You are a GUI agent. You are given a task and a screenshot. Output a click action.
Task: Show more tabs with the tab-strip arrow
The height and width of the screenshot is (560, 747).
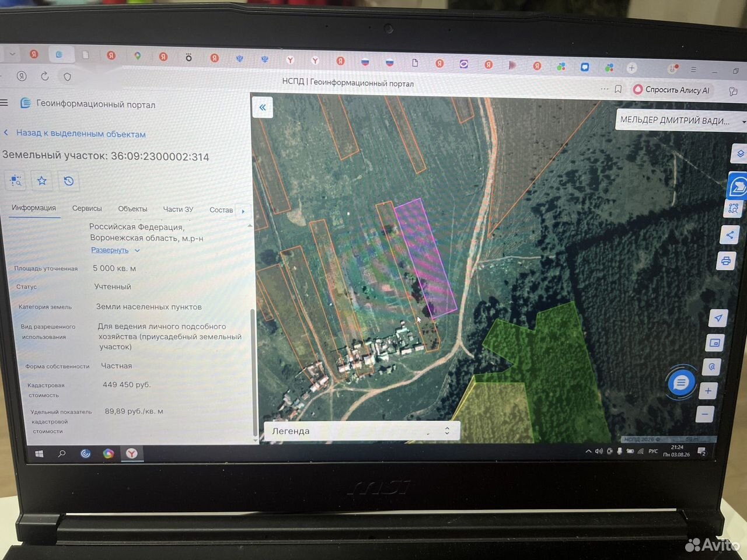[243, 211]
